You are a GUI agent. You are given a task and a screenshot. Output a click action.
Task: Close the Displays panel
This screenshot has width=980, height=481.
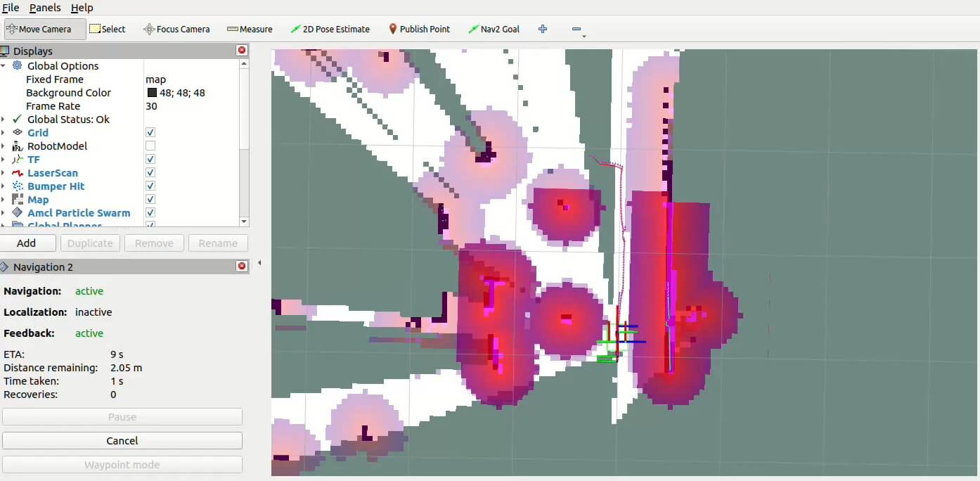(x=242, y=51)
